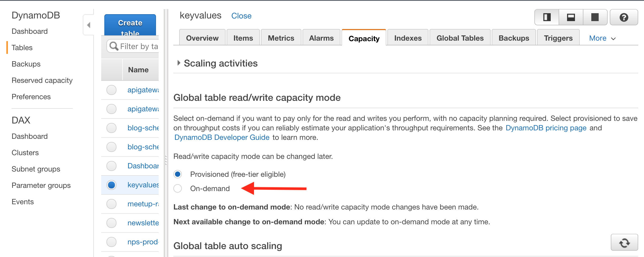The image size is (644, 257).
Task: Go to DynamoDB Dashboard in sidebar
Action: pos(30,31)
